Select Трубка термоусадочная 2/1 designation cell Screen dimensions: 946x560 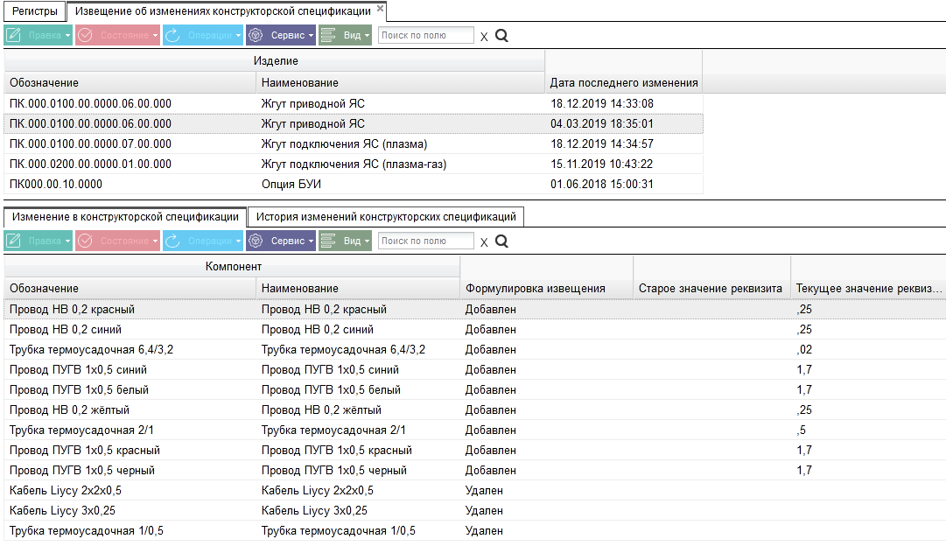click(x=130, y=430)
